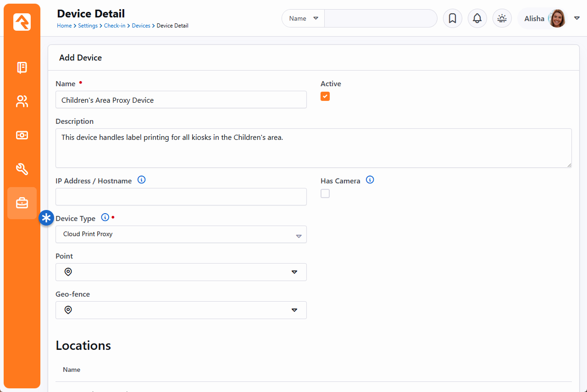Open the Finance money sidebar icon
587x392 pixels.
coord(22,135)
